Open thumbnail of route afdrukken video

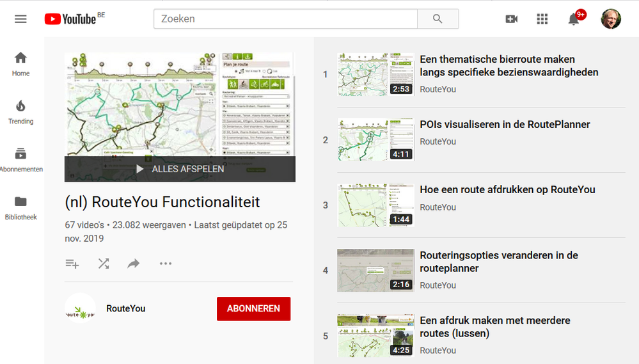pos(375,205)
